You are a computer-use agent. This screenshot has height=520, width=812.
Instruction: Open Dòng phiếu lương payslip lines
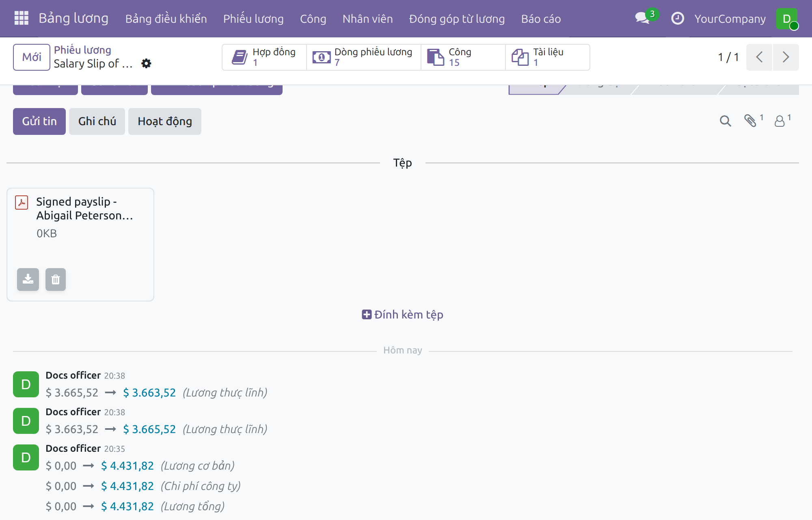(x=363, y=57)
